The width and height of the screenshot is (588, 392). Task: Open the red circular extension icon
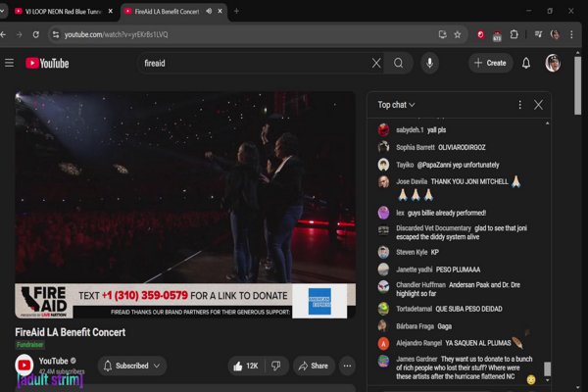tap(480, 34)
